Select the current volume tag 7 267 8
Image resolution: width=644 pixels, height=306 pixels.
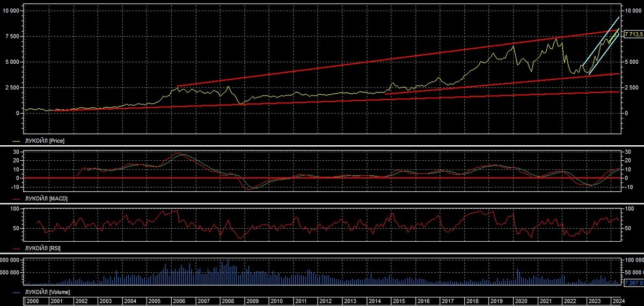point(634,282)
